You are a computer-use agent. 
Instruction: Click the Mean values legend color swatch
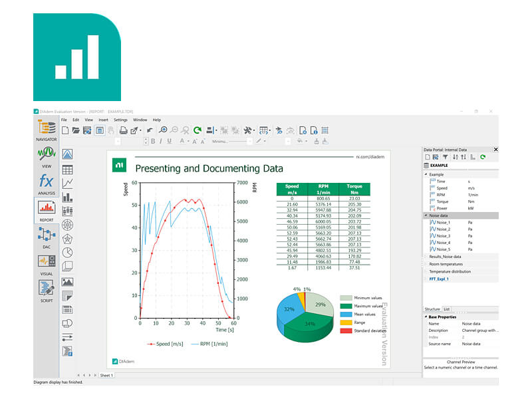346,314
